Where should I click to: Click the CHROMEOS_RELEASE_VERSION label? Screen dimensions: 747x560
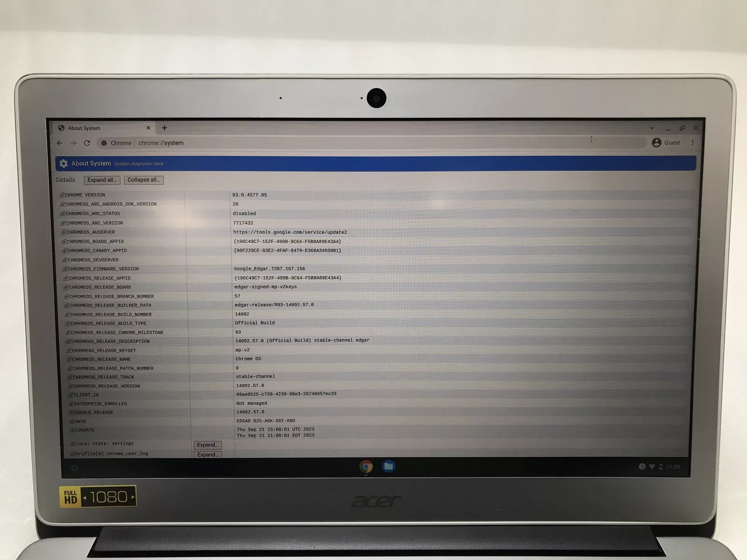tap(106, 386)
